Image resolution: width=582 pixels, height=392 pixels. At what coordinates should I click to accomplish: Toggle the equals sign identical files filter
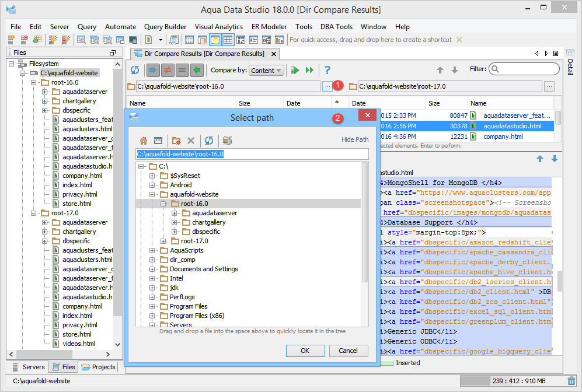click(182, 70)
